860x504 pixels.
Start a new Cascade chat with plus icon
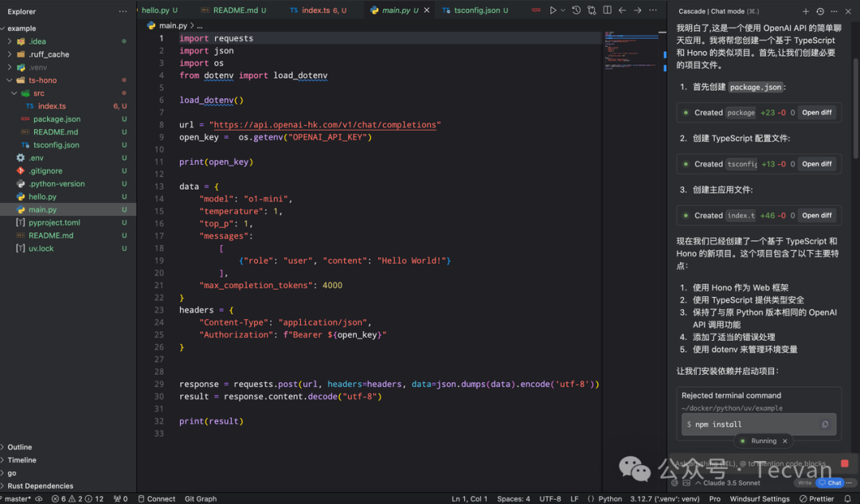806,11
